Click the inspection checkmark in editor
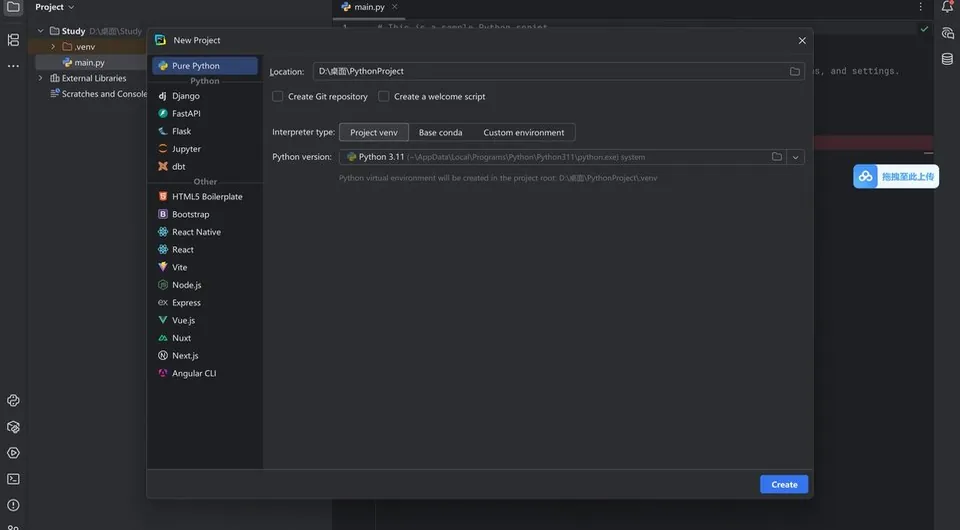 (x=924, y=29)
